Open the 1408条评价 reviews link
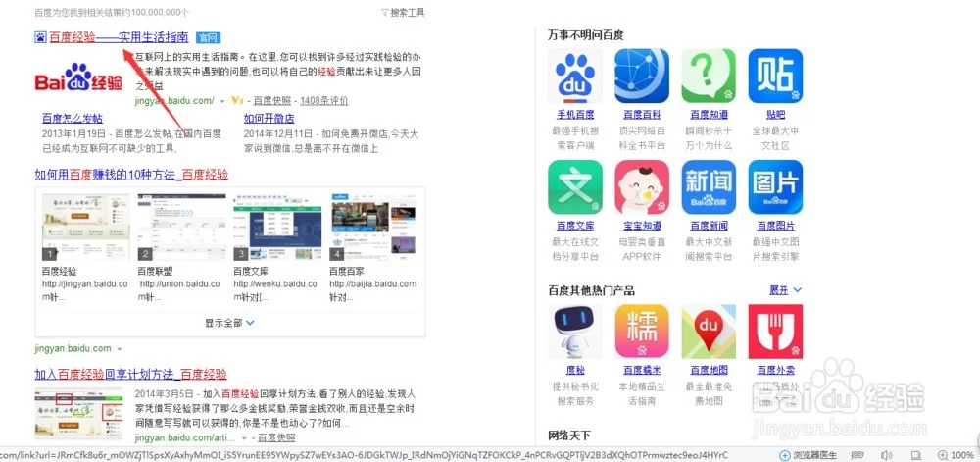The width and height of the screenshot is (980, 462). coord(323,101)
